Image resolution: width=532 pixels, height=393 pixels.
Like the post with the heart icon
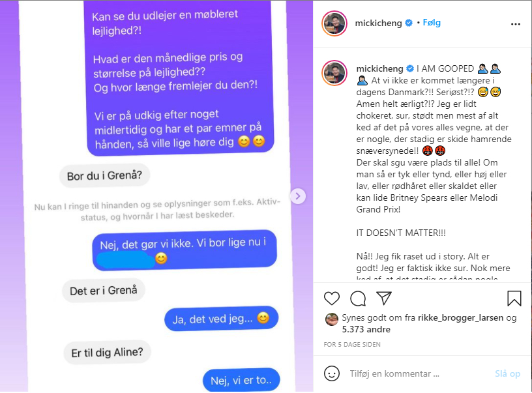(x=331, y=298)
